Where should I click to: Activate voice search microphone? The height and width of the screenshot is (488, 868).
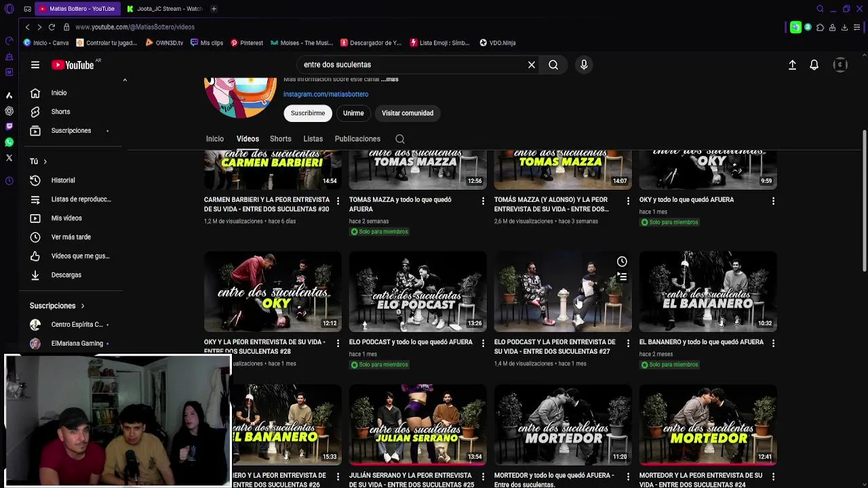tap(584, 65)
